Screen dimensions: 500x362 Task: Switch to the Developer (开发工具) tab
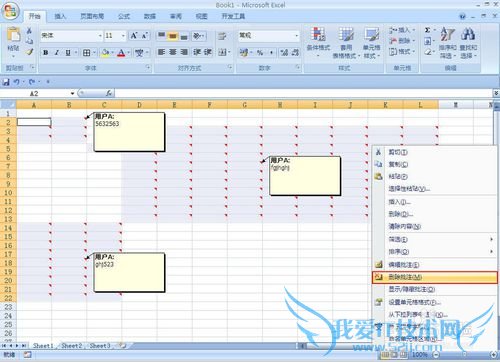pyautogui.click(x=233, y=16)
